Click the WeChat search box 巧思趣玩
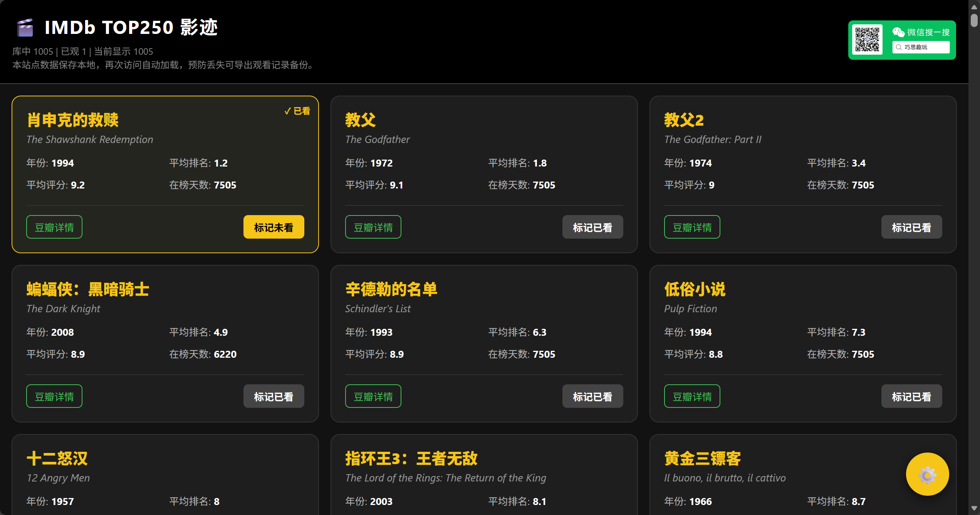 (921, 47)
